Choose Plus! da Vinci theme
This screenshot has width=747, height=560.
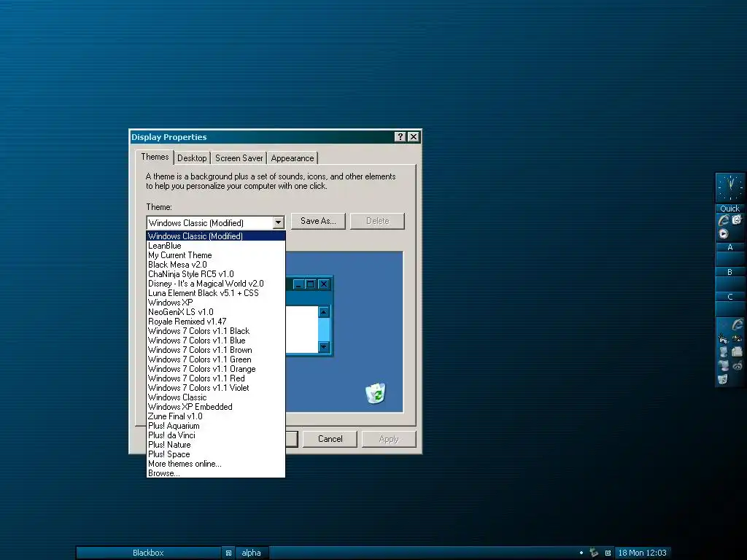(x=216, y=435)
